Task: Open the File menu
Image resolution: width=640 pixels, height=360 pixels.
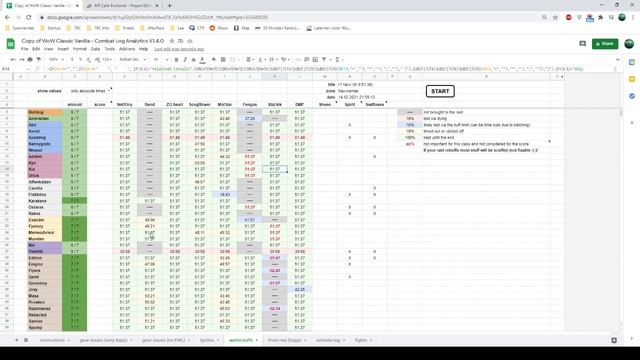Action: click(24, 49)
